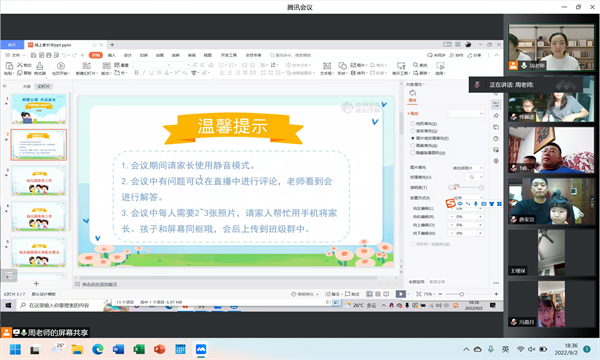Click the Italic formatting icon
Viewport: 600px width, 360px height.
click(x=144, y=73)
